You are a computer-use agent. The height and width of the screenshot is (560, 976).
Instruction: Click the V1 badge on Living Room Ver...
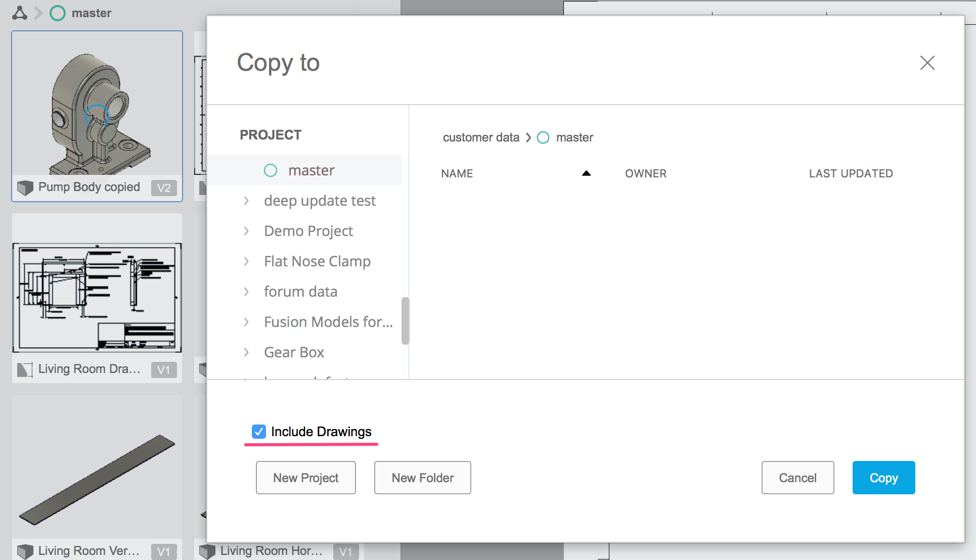click(164, 551)
